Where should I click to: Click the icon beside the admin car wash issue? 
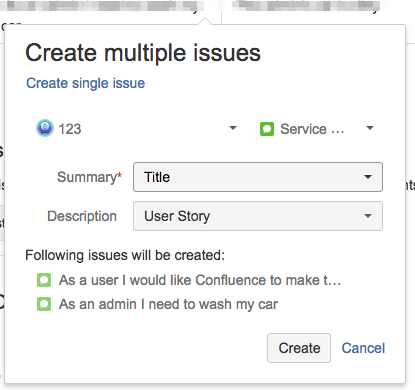click(44, 304)
